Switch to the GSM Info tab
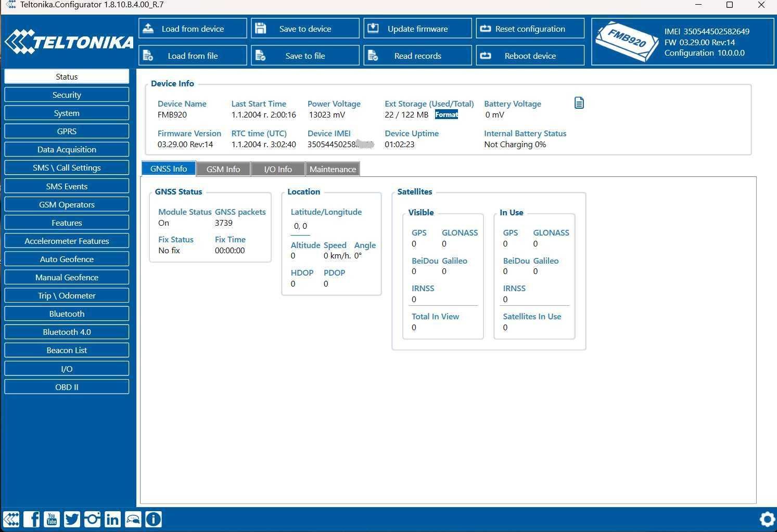This screenshot has width=777, height=532. coord(223,169)
